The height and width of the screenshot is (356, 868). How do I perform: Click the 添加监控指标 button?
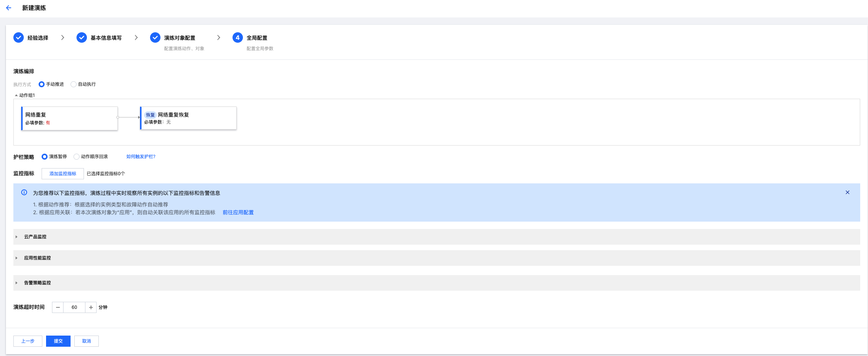[x=62, y=174]
